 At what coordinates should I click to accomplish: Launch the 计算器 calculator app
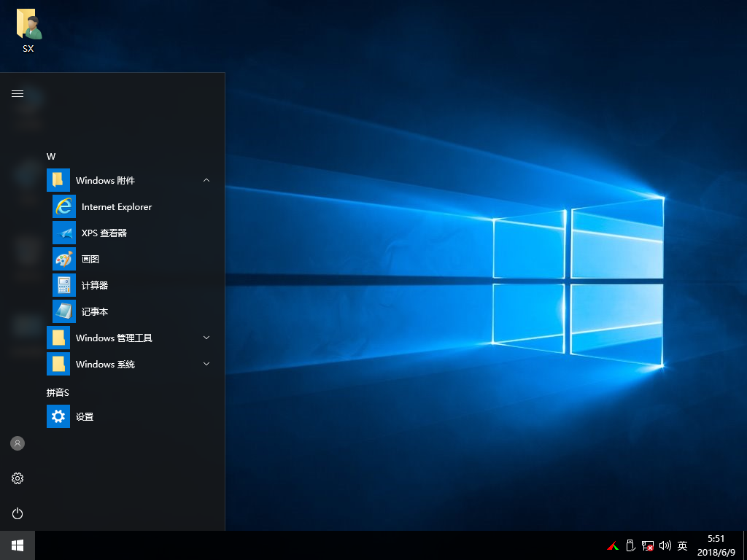point(94,286)
